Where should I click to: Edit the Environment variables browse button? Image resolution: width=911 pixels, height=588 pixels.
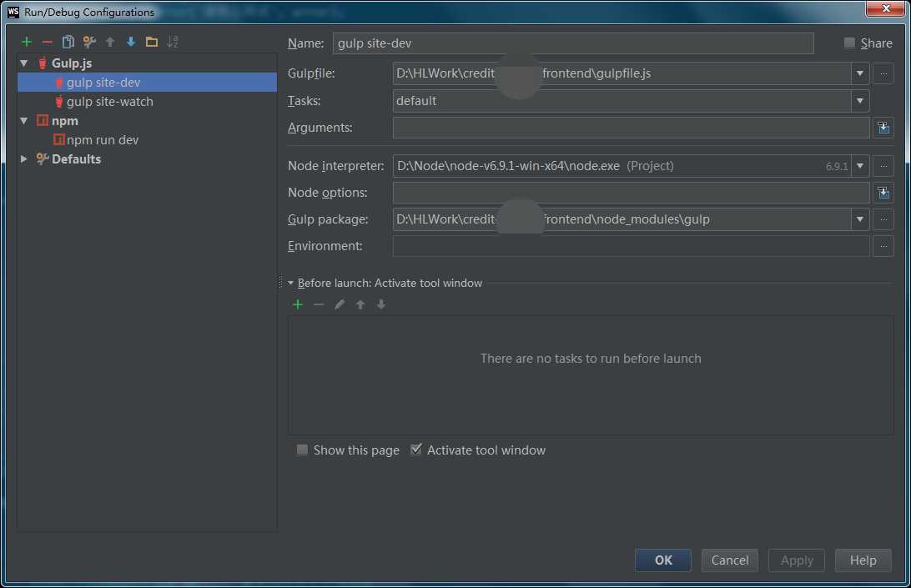click(x=883, y=246)
